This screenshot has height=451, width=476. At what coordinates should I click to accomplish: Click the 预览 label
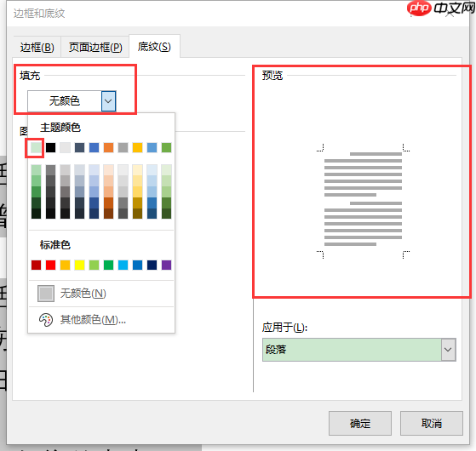coord(272,75)
